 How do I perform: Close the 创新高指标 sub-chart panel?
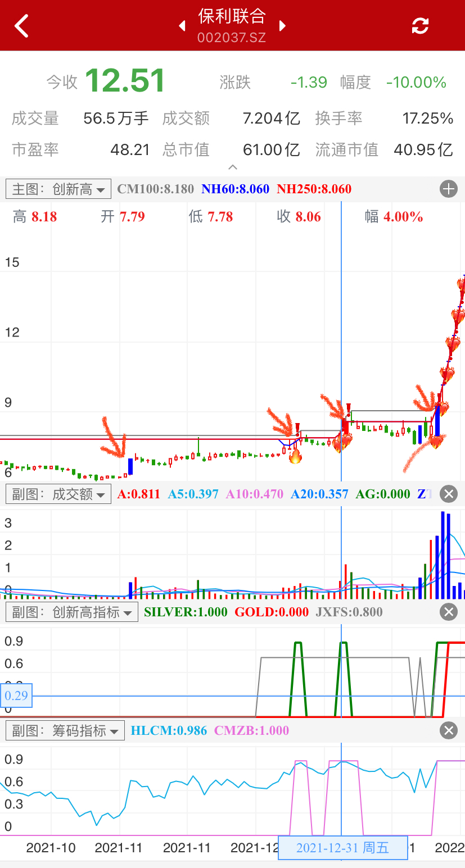point(449,612)
